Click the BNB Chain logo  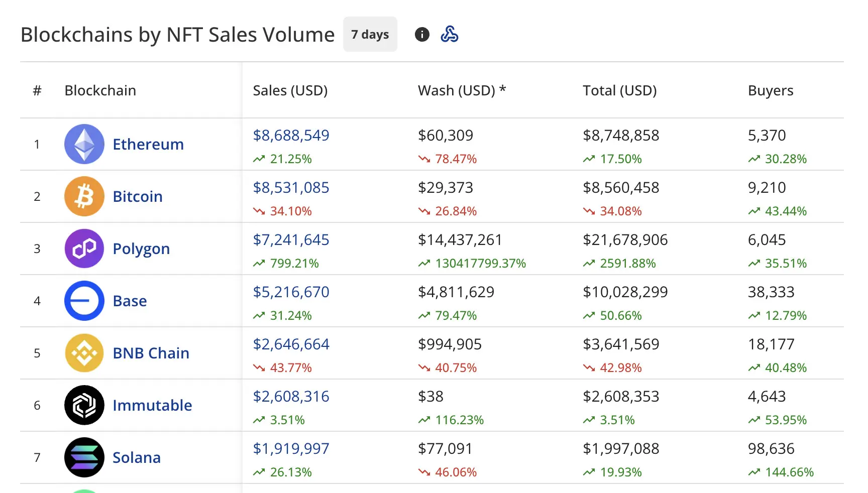pyautogui.click(x=84, y=353)
